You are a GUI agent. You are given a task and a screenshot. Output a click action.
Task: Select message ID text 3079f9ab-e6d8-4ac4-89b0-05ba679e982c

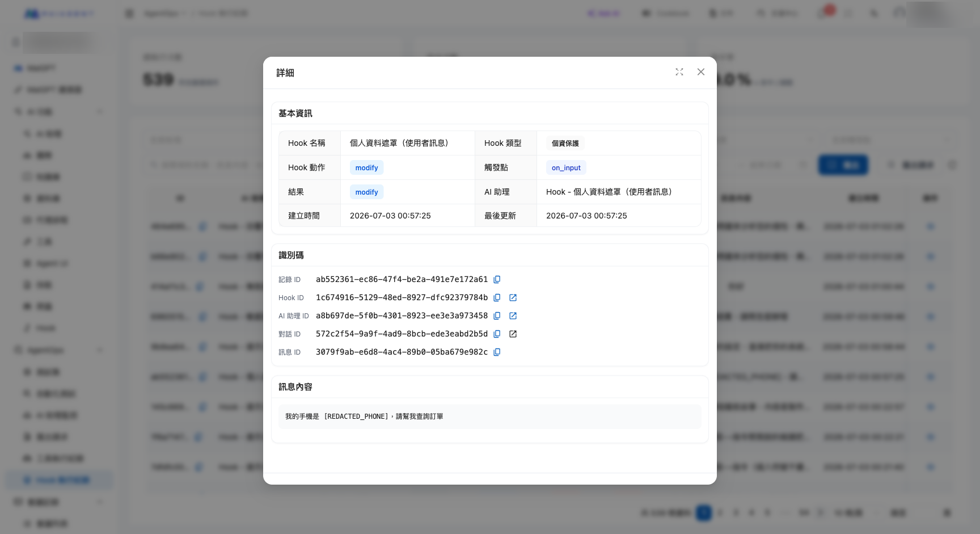pos(402,352)
